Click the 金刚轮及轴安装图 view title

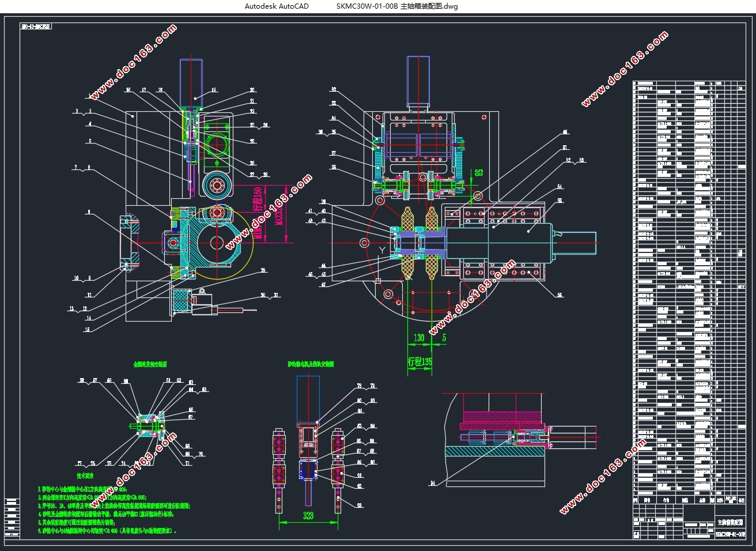(x=150, y=364)
